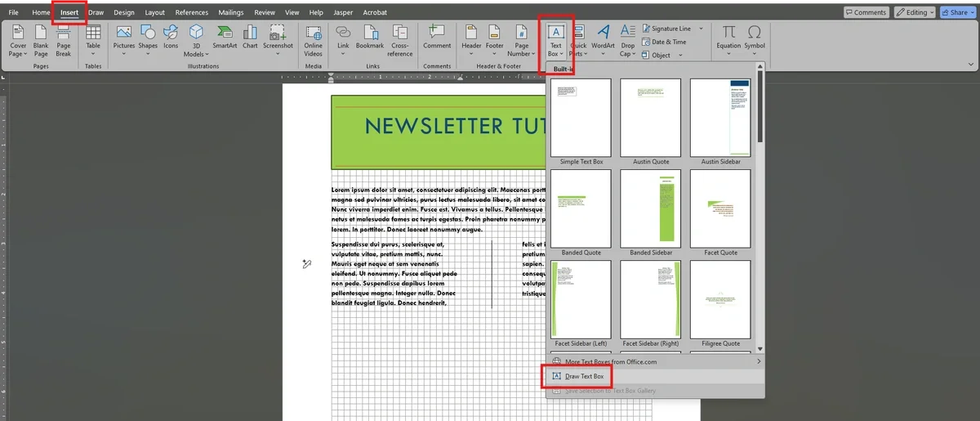Insert Online Videos
The width and height of the screenshot is (980, 421).
tap(314, 39)
